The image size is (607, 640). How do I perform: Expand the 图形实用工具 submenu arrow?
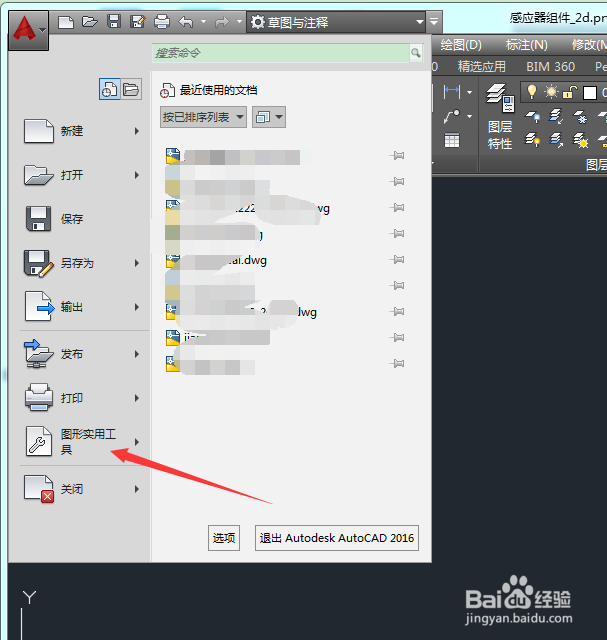click(137, 442)
